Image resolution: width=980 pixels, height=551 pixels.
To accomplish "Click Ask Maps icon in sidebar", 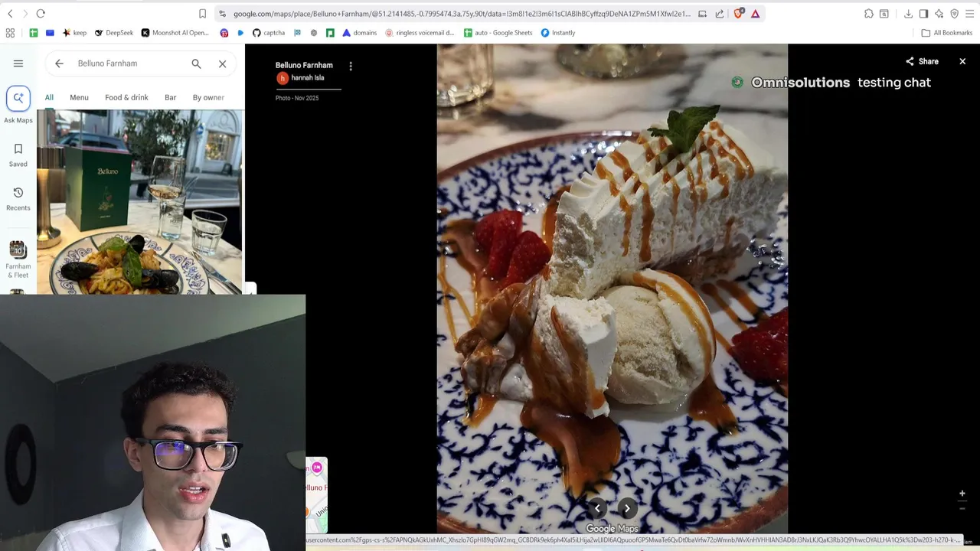I will (x=18, y=98).
